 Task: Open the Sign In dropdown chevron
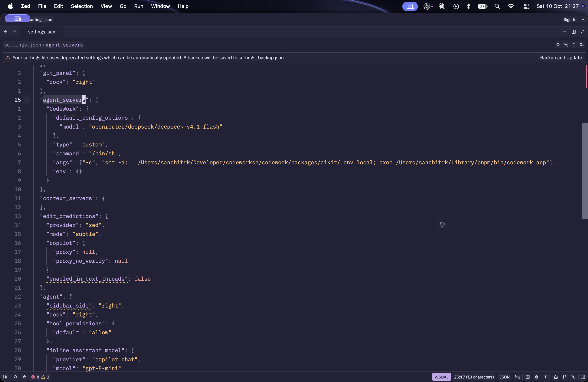pos(583,19)
